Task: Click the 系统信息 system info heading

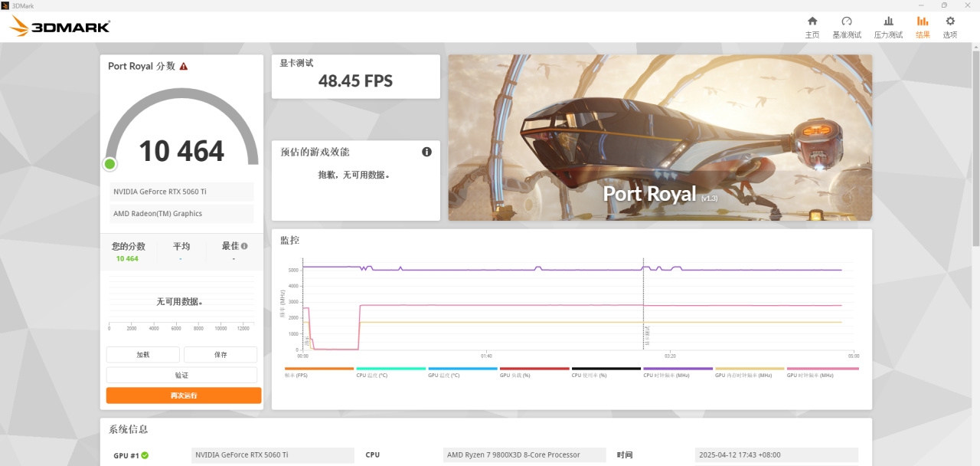Action: (x=128, y=429)
